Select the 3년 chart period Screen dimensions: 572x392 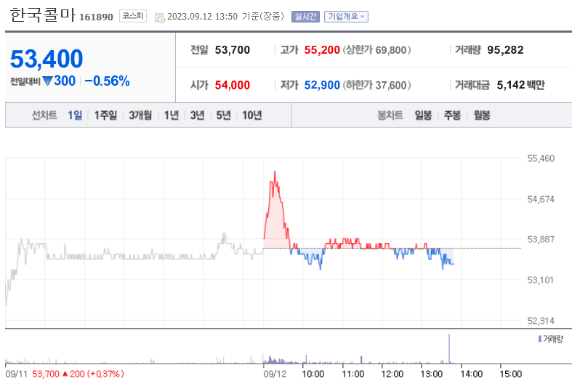(x=197, y=115)
